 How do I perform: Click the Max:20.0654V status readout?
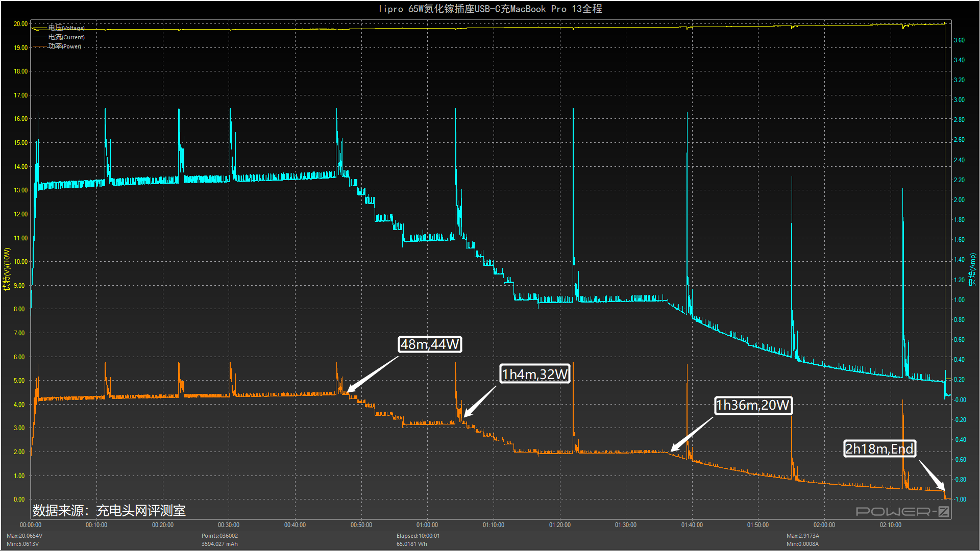pyautogui.click(x=24, y=536)
